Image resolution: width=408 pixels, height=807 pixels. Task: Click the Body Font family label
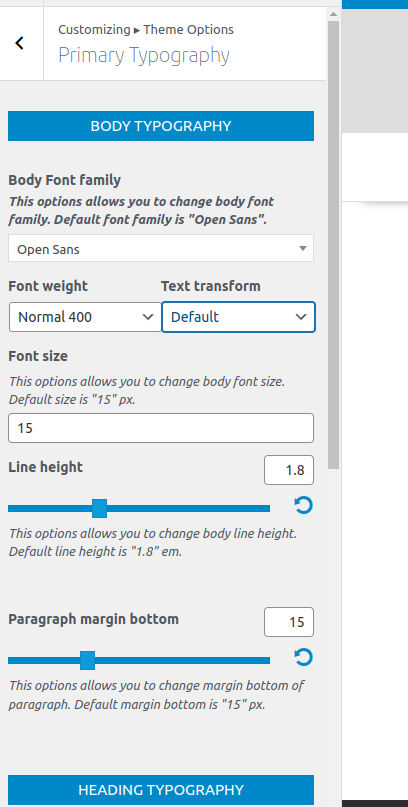click(65, 181)
